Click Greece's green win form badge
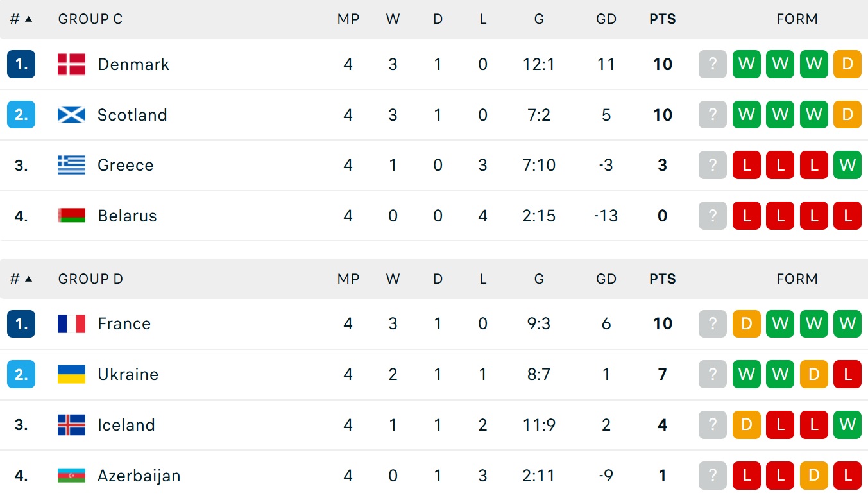This screenshot has height=500, width=868. point(847,165)
